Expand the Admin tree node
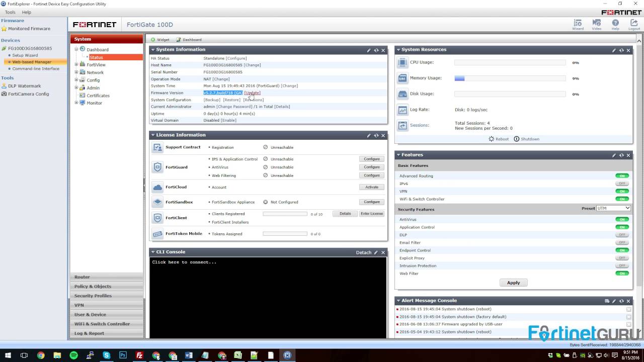 (76, 87)
